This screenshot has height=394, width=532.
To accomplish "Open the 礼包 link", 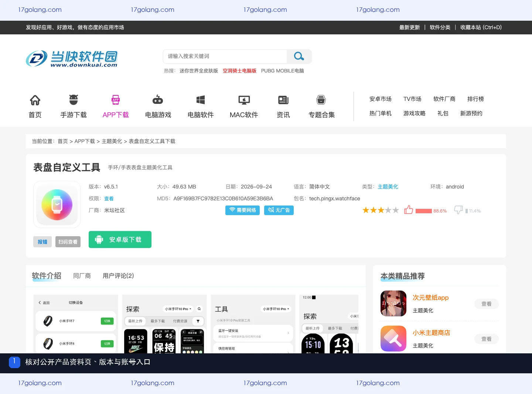I will (x=443, y=113).
